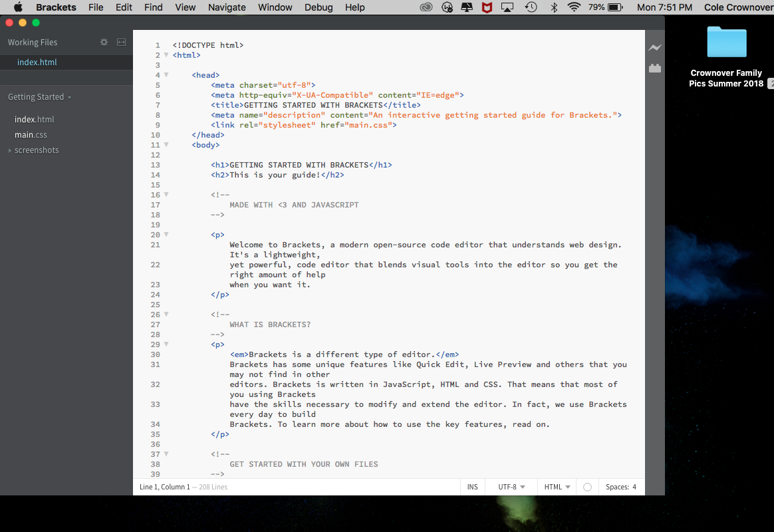Image resolution: width=774 pixels, height=532 pixels.
Task: Click the indent size value 4
Action: (634, 487)
